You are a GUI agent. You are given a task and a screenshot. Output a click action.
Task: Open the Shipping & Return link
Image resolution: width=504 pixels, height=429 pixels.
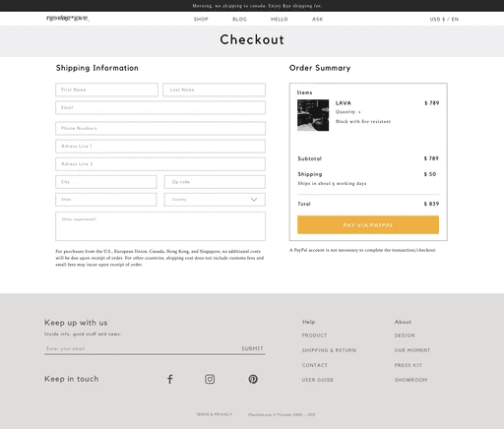point(329,350)
